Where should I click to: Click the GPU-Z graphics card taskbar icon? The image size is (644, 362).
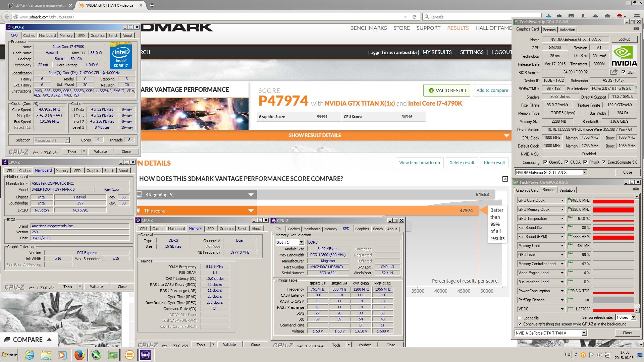(x=113, y=355)
